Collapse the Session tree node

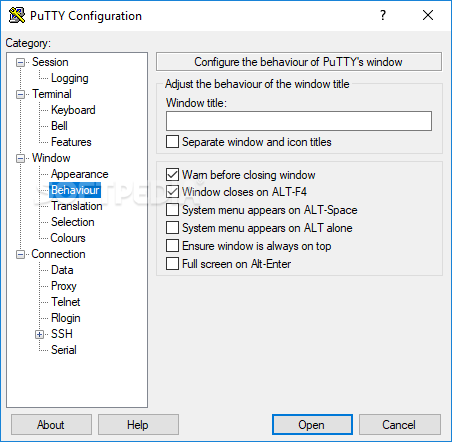click(20, 62)
